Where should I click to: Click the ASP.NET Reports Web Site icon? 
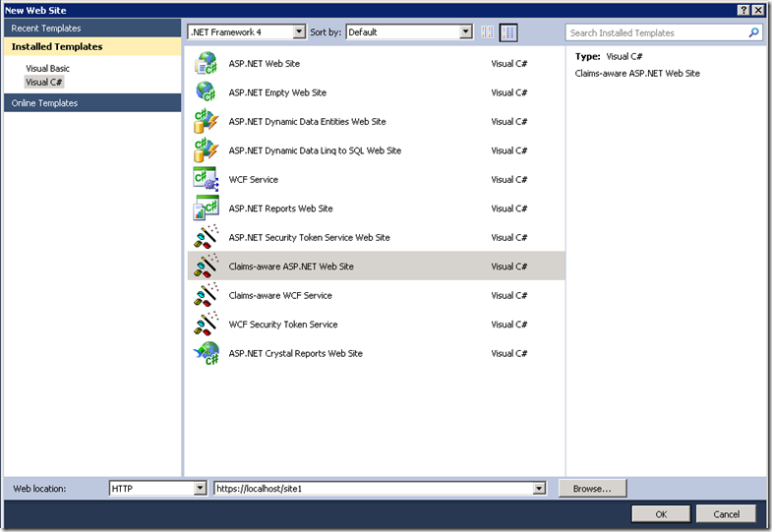(206, 208)
